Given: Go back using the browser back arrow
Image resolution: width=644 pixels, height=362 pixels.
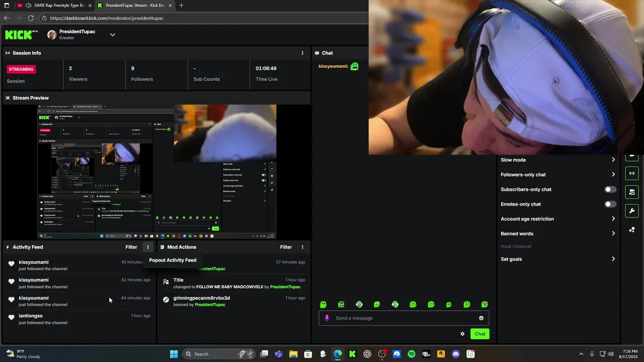Looking at the screenshot, I should [x=7, y=18].
